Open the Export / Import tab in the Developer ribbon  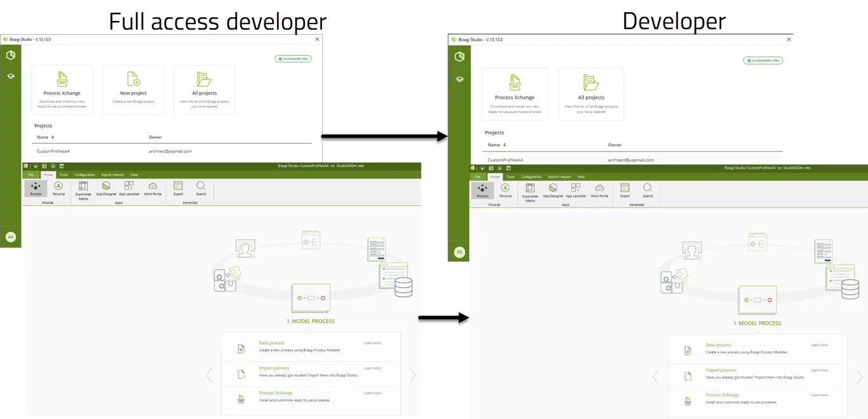click(559, 176)
